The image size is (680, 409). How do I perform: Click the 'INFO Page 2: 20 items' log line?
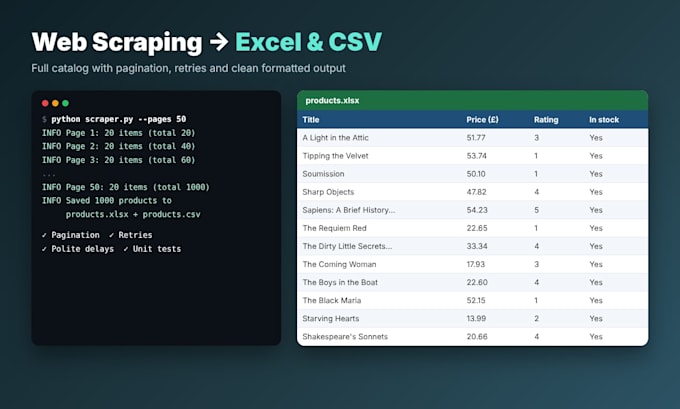point(118,146)
